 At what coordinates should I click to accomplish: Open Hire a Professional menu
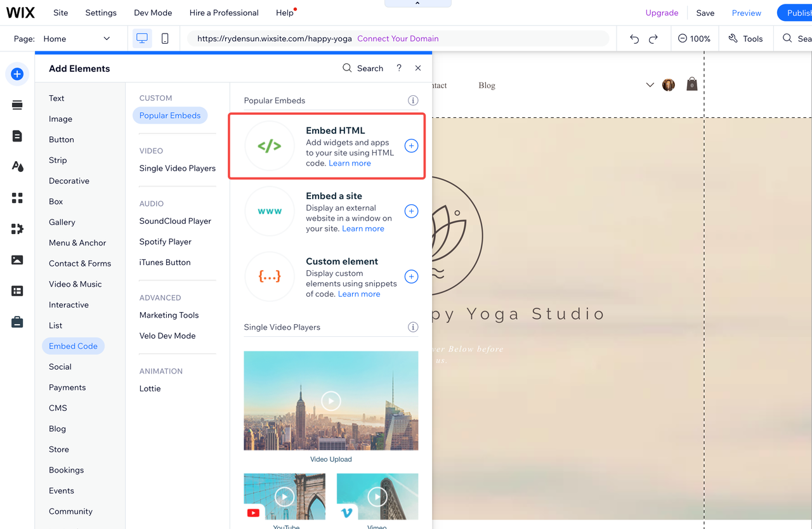coord(224,13)
